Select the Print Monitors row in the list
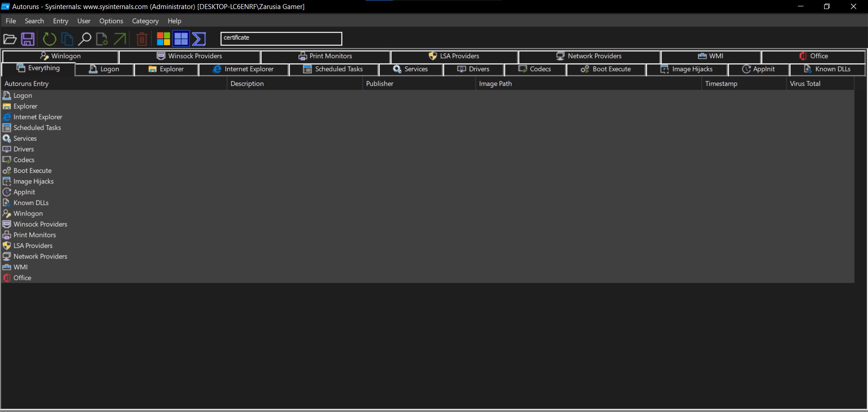868x412 pixels. pos(428,235)
